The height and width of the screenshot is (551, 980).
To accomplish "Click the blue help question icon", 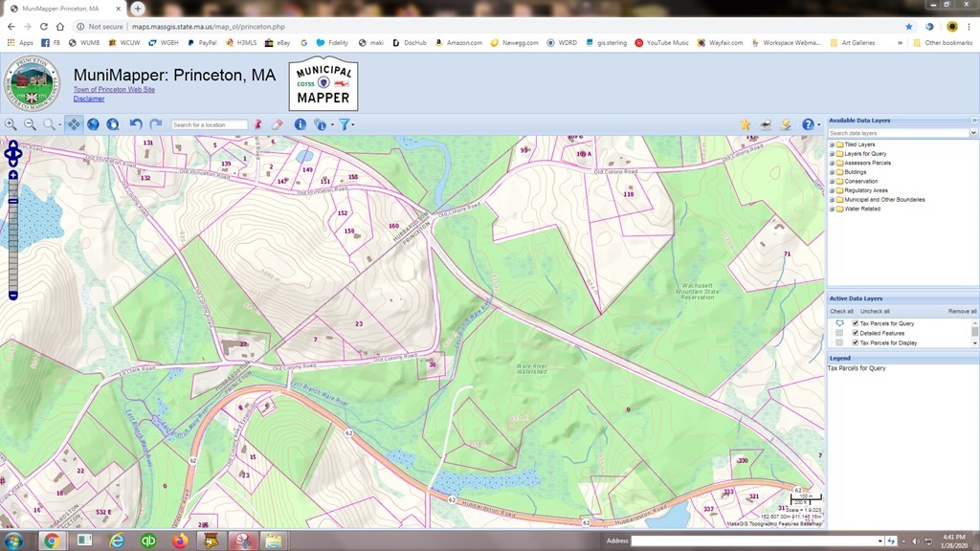I will tap(808, 124).
